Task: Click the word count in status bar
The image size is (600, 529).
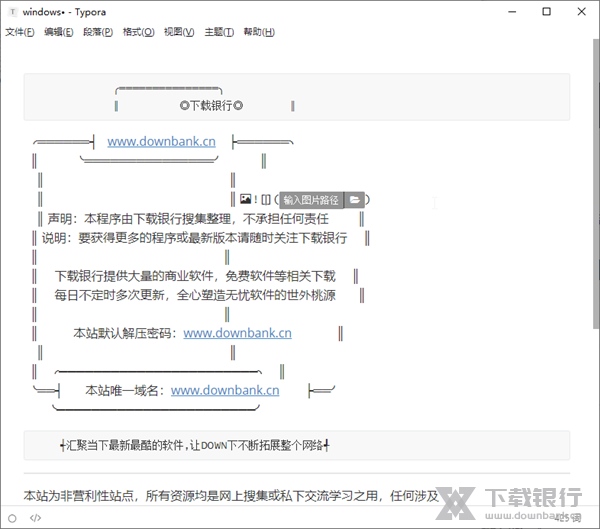Action: pos(567,518)
